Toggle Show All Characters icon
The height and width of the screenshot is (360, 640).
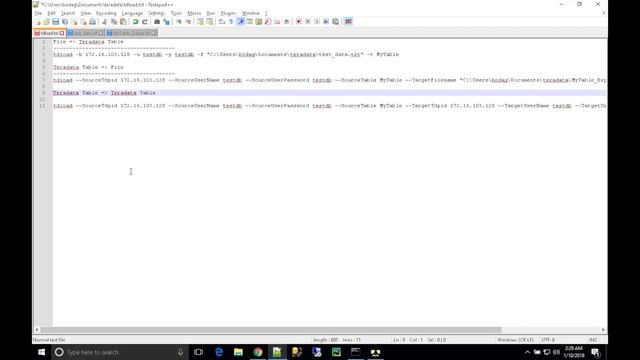(x=231, y=22)
